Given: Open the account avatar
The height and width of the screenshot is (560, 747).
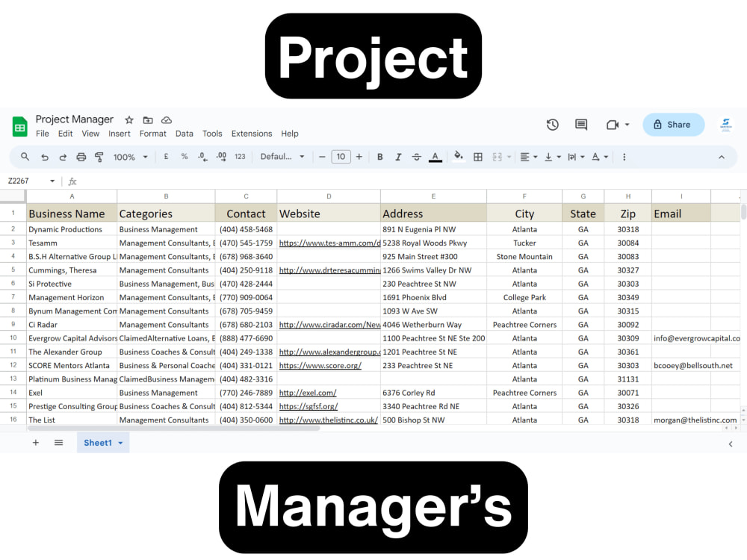Looking at the screenshot, I should (x=725, y=125).
